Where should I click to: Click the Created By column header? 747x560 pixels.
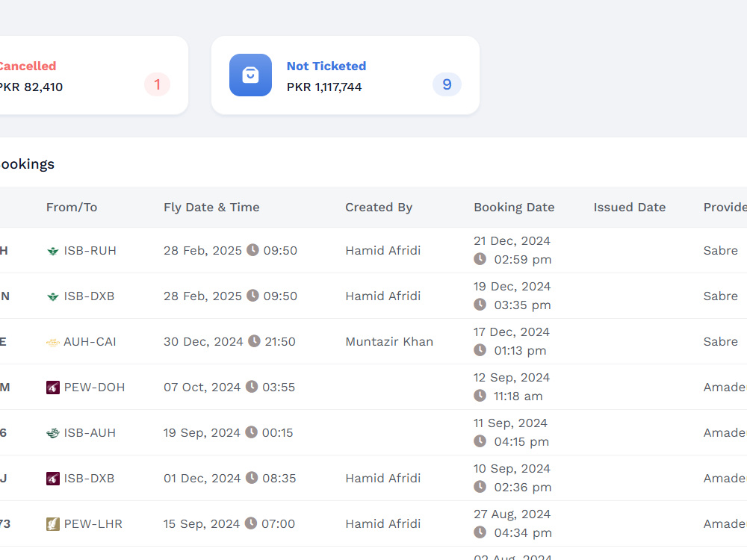coord(379,207)
